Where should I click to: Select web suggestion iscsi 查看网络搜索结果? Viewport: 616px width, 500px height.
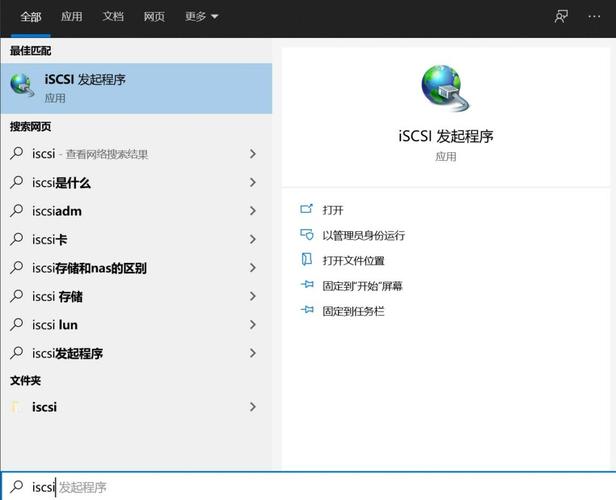pos(136,154)
